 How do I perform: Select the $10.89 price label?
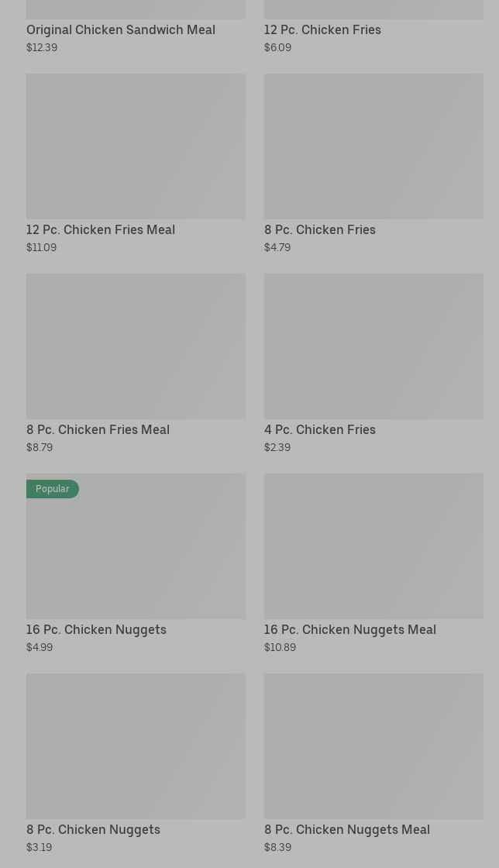coord(280,647)
